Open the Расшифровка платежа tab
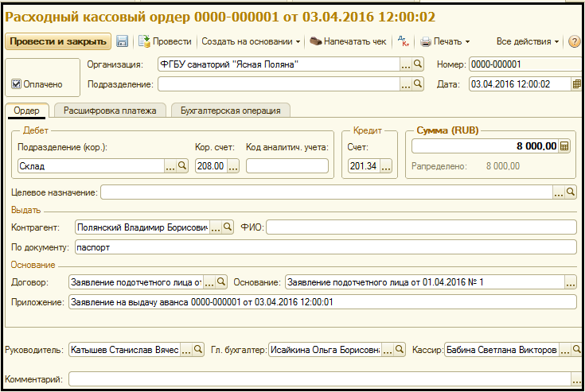 [x=110, y=111]
